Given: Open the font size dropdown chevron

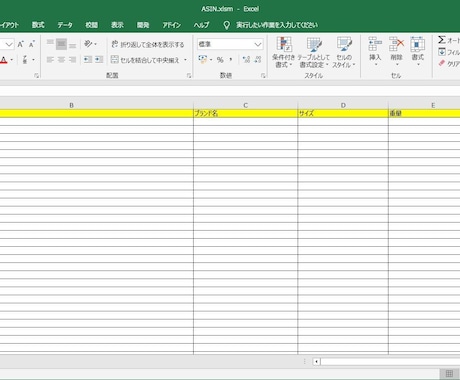Looking at the screenshot, I should coord(9,44).
